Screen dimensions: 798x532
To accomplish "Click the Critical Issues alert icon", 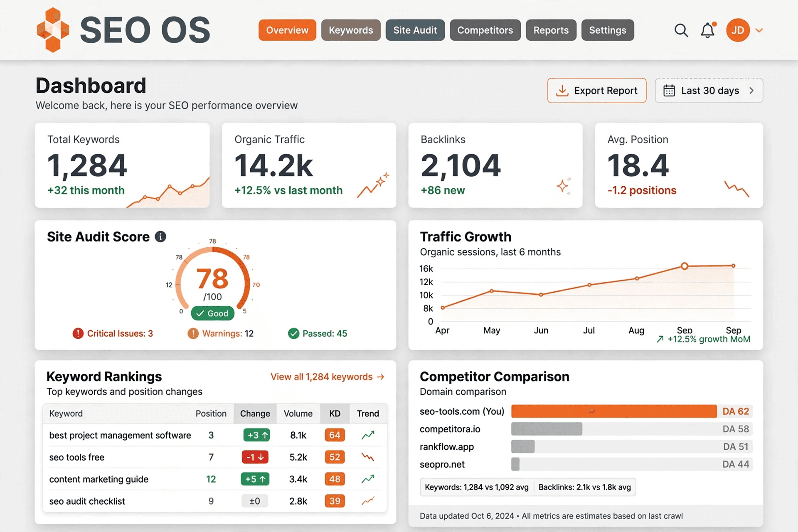I will coord(78,333).
